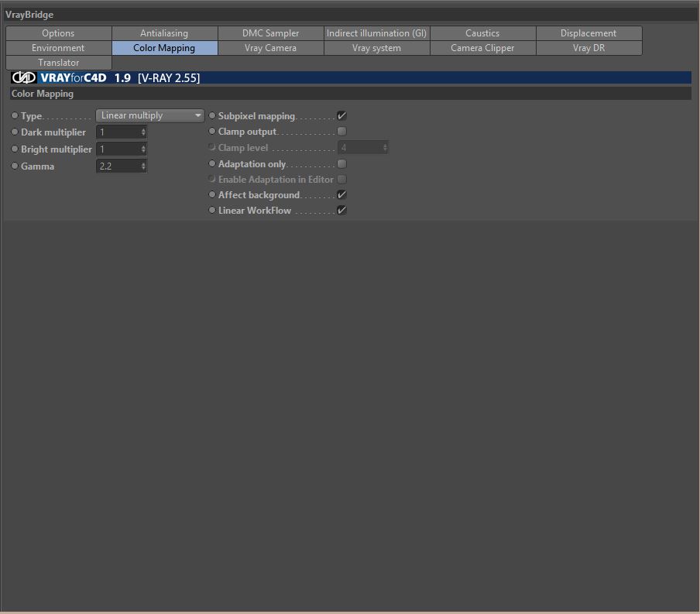Uncheck the Linear WorkFlow checkbox
This screenshot has height=614, width=700.
coord(342,211)
